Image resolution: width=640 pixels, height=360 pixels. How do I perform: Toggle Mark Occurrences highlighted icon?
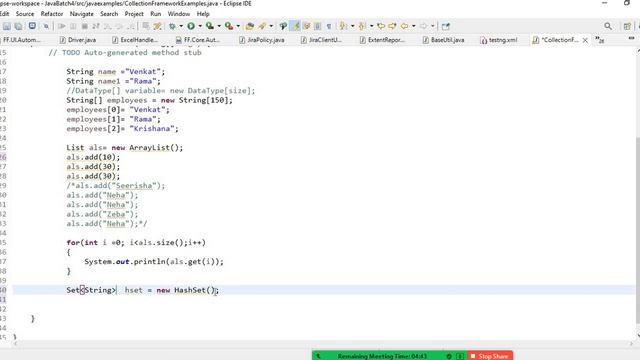click(295, 26)
